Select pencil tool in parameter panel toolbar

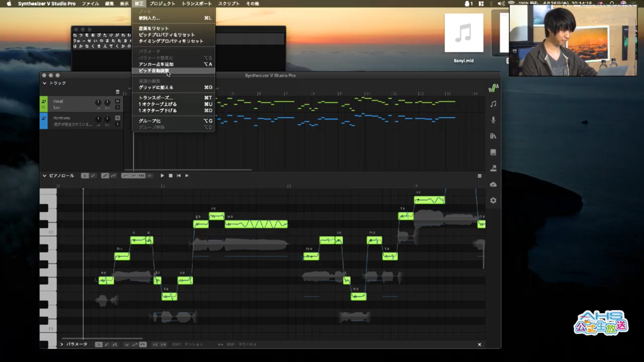point(107,344)
